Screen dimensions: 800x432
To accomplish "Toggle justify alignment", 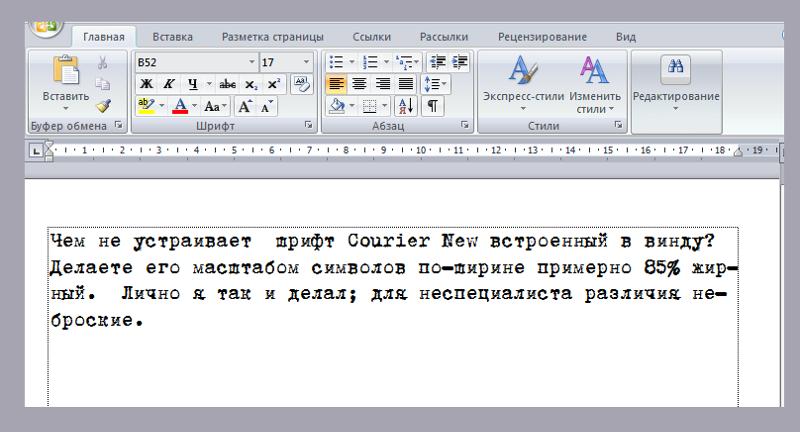I will pyautogui.click(x=406, y=84).
